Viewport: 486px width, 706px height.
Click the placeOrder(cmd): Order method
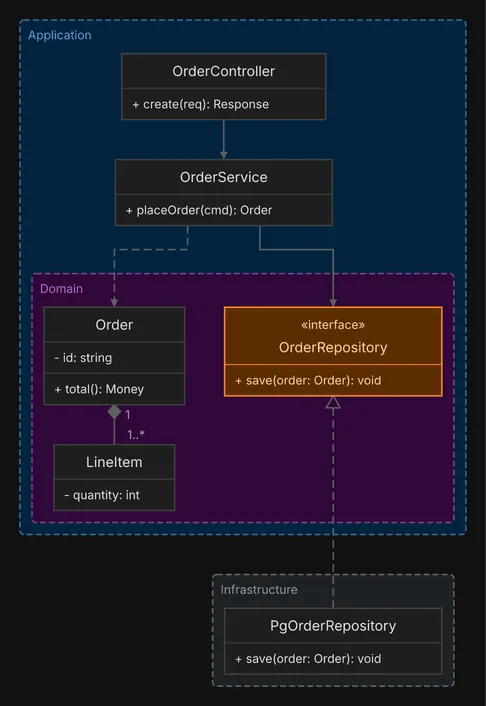coord(199,210)
